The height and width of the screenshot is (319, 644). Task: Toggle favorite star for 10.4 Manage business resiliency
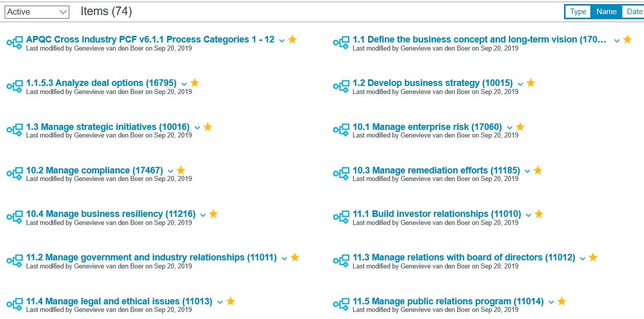(213, 214)
